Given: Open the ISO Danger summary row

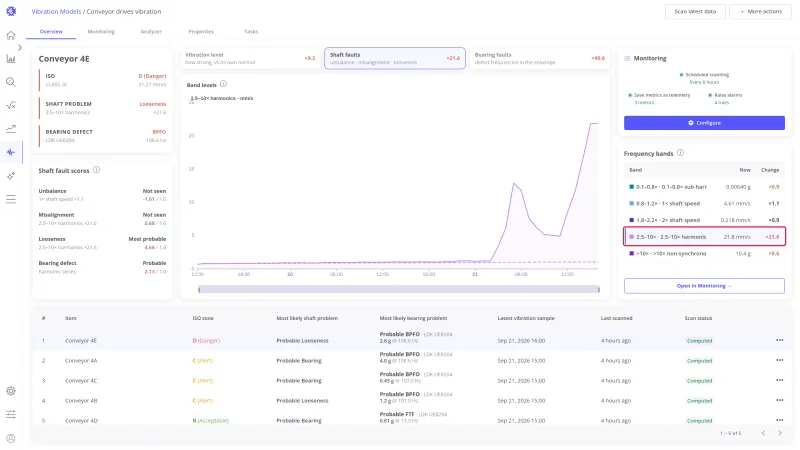Looking at the screenshot, I should tap(103, 80).
